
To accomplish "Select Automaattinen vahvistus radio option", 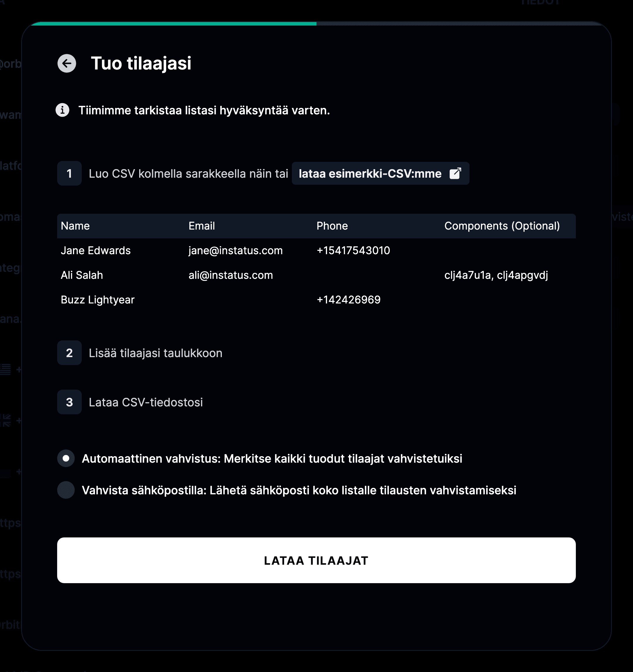I will 66,458.
